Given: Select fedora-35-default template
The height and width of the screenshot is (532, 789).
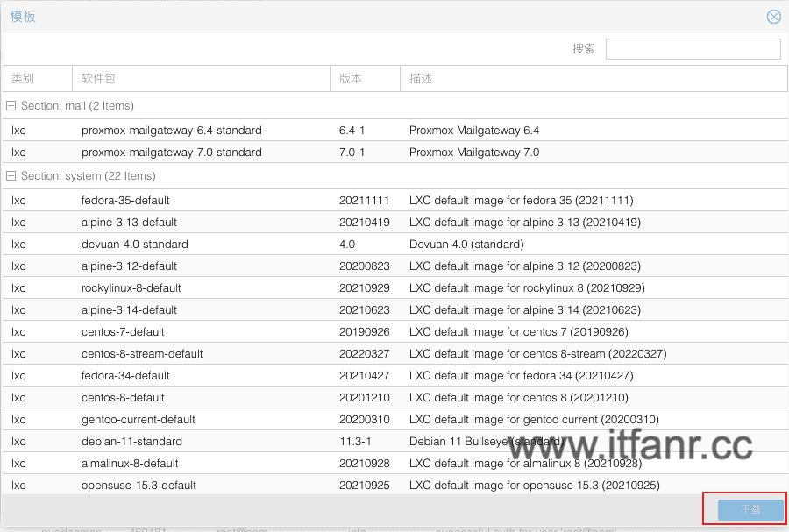Looking at the screenshot, I should coord(395,200).
